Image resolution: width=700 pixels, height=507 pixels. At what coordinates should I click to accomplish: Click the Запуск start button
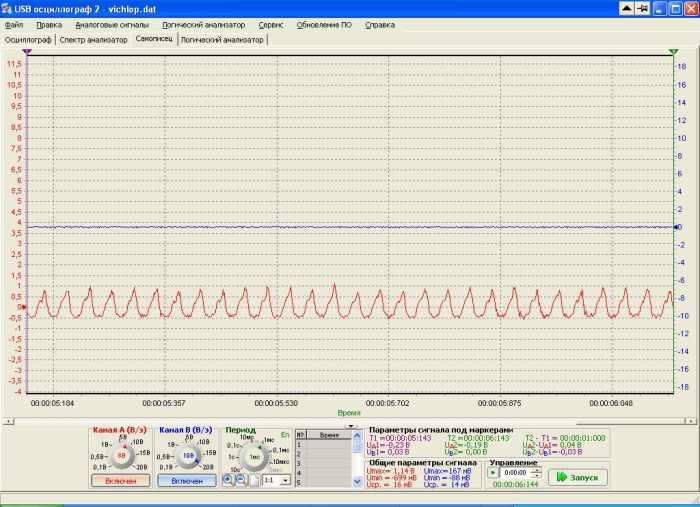[x=578, y=478]
